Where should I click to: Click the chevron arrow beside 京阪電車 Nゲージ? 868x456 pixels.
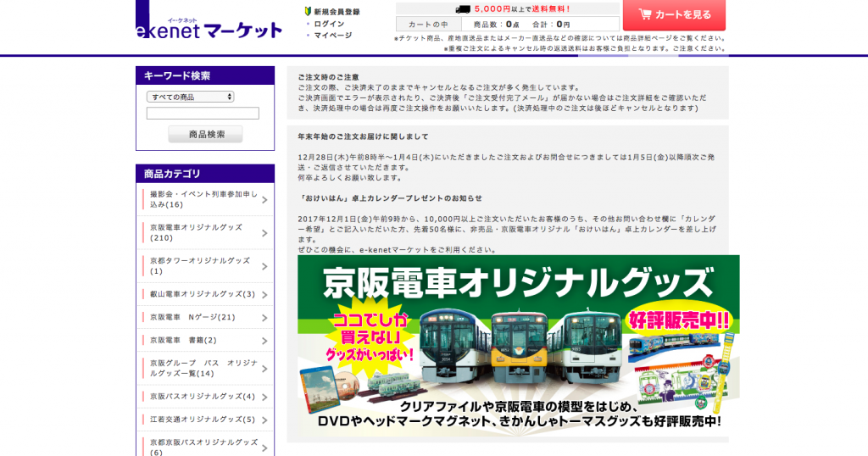[265, 318]
